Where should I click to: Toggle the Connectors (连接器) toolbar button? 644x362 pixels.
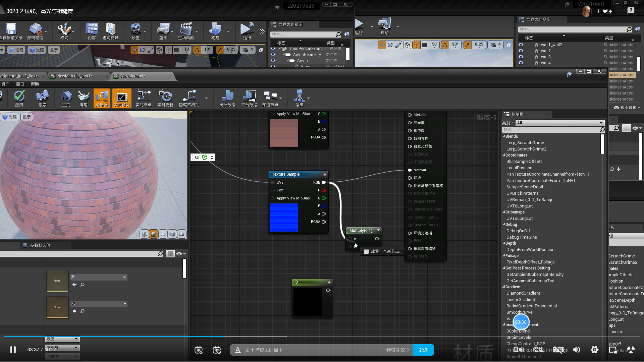102,98
